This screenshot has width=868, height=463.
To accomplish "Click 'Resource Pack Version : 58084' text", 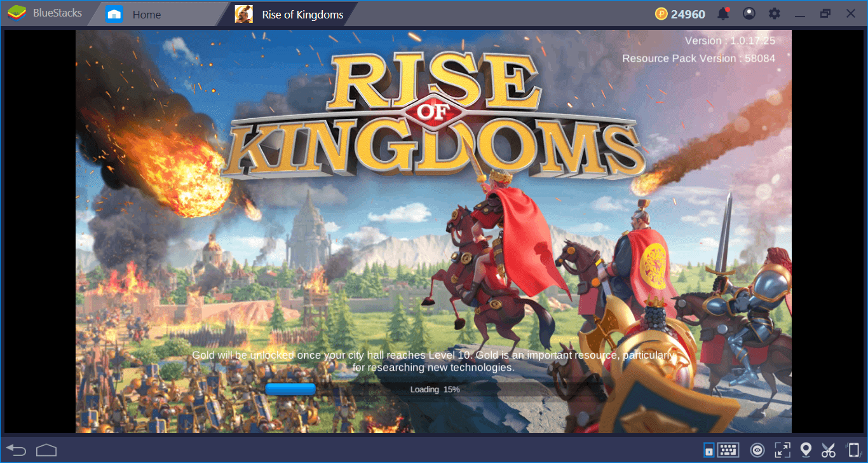I will click(x=698, y=58).
